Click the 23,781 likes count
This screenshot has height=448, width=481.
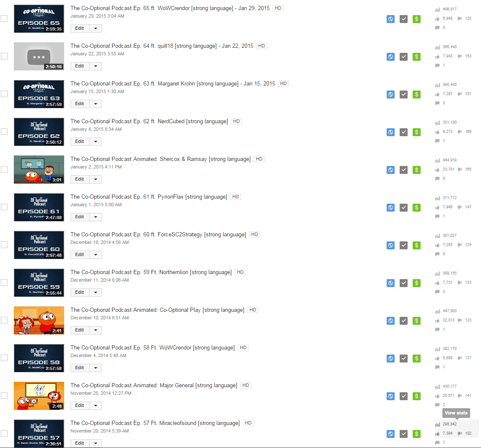click(x=448, y=169)
